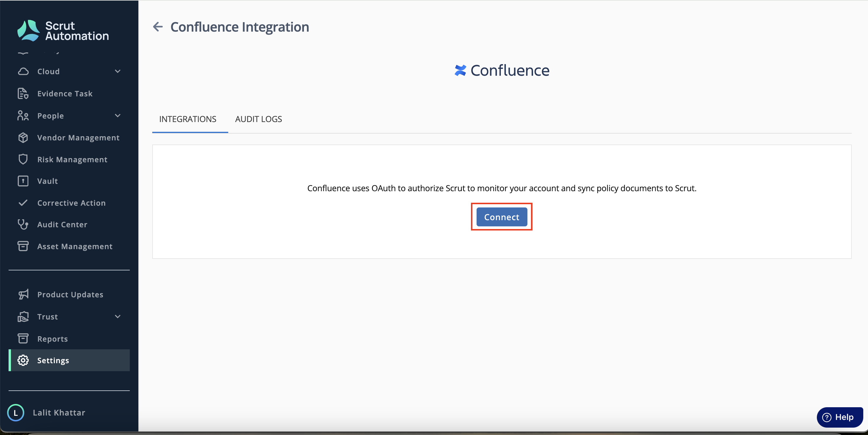The image size is (868, 435).
Task: Click the Trust menu label
Action: click(x=48, y=316)
